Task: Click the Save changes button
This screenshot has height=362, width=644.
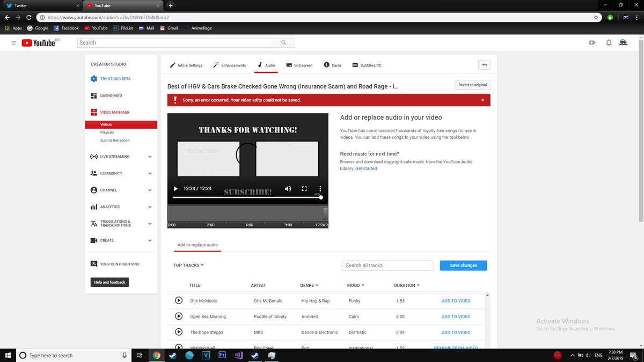Action: [464, 265]
